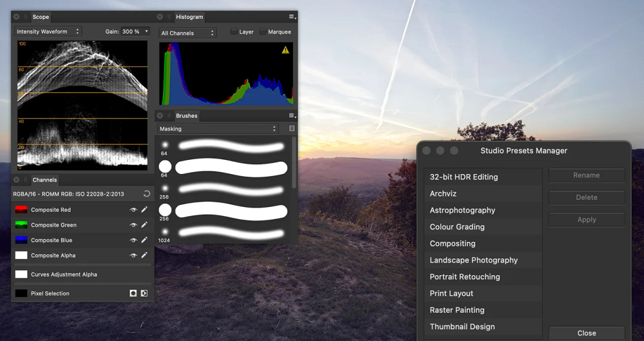This screenshot has height=341, width=644.
Task: Click the Brushes panel vertical scrollbar
Action: tap(294, 162)
